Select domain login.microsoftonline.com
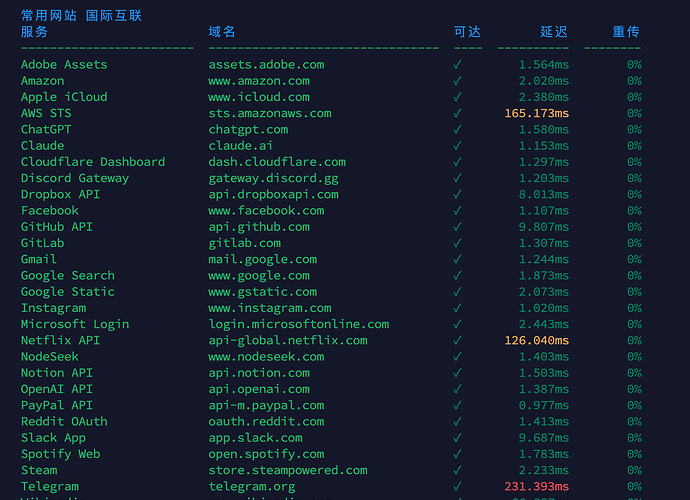 point(299,325)
